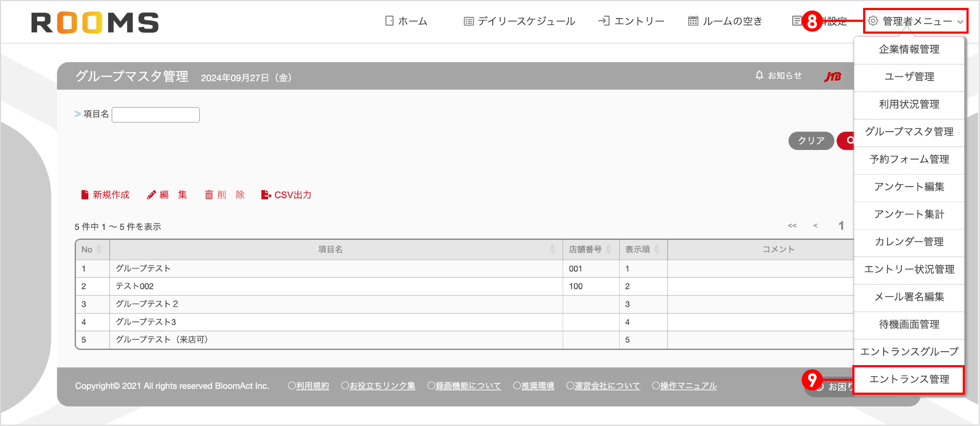Open エントランス管理 from the admin menu
Viewport: 980px width, 426px height.
(x=909, y=379)
